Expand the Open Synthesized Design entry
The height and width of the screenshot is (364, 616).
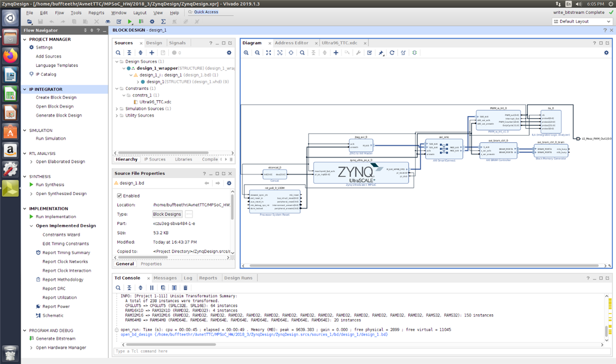[x=31, y=194]
